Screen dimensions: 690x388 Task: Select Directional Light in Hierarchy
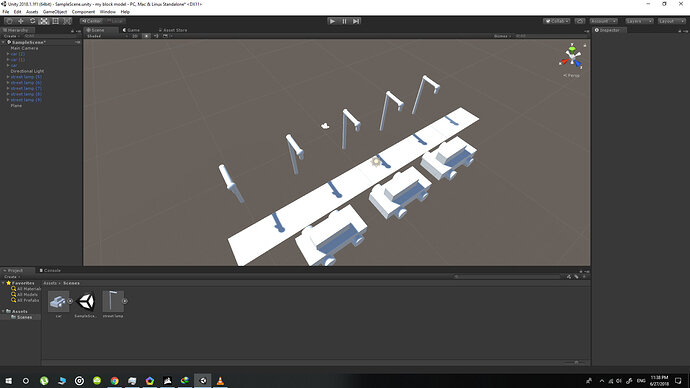point(27,71)
